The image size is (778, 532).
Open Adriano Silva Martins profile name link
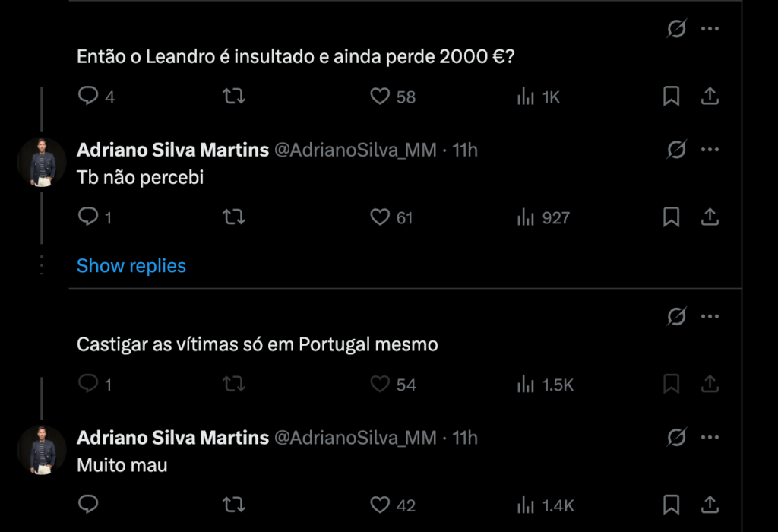[x=172, y=150]
